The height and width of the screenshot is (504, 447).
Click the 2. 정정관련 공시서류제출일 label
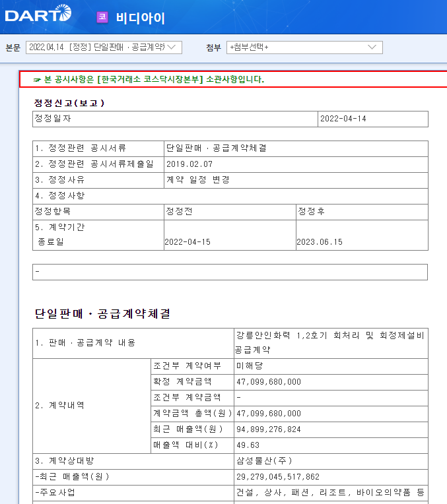94,164
